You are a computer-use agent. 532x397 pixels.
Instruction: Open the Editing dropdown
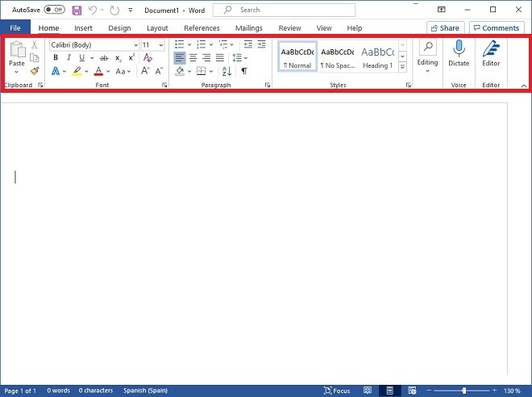click(427, 56)
